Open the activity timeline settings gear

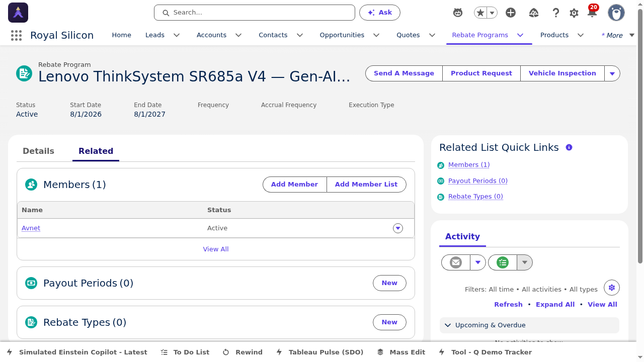[x=612, y=288]
